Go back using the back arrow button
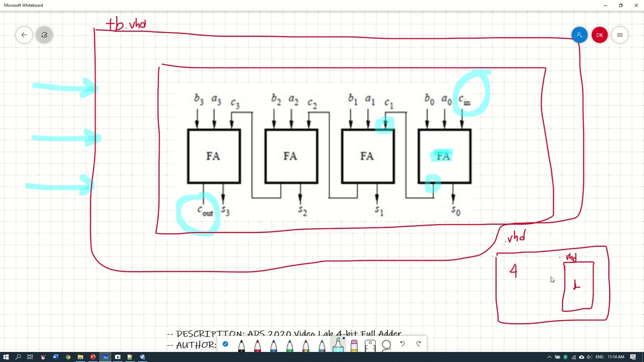This screenshot has height=362, width=644. tap(24, 35)
